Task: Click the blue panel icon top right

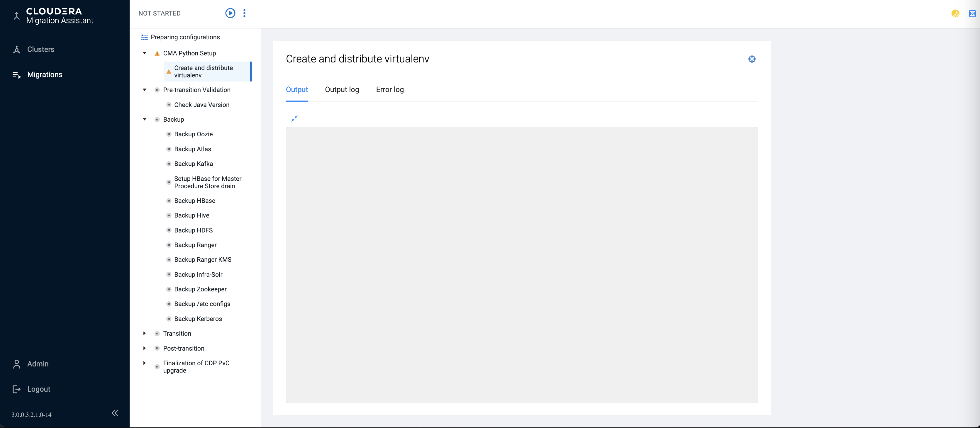Action: tap(972, 14)
